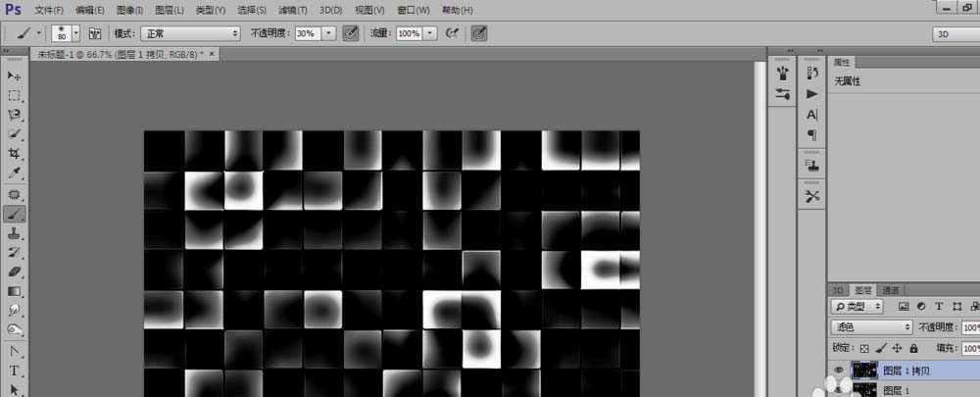Click the opacity 30% input field
This screenshot has width=980, height=397.
coord(306,32)
